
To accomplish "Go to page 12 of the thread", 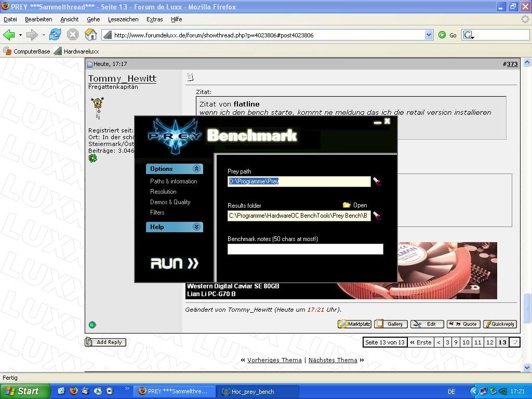I will coord(489,342).
